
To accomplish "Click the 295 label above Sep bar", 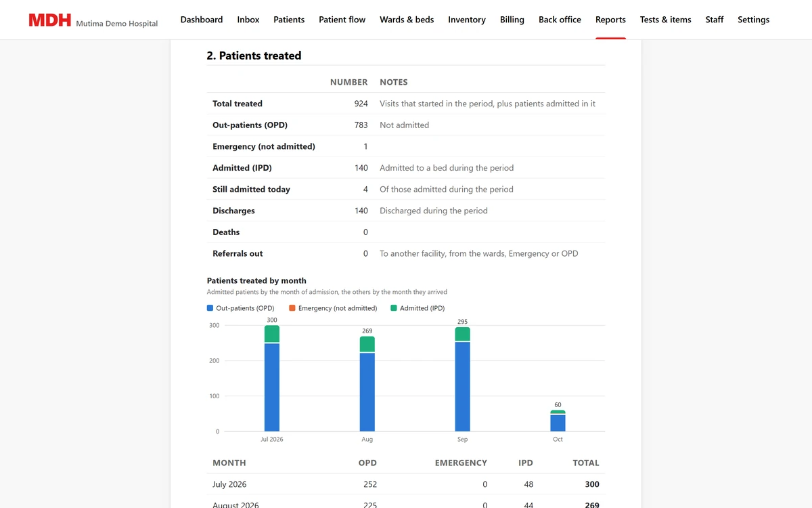I will [x=463, y=322].
